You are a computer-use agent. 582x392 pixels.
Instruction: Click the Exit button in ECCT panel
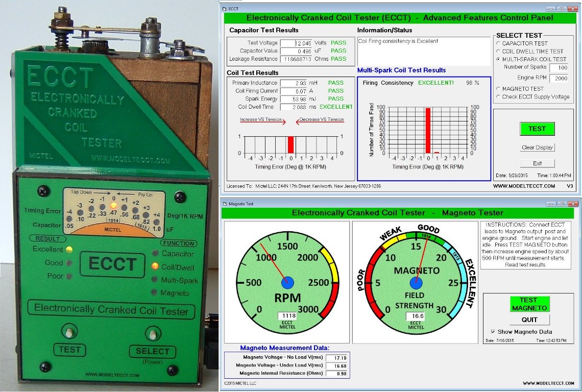(x=537, y=163)
